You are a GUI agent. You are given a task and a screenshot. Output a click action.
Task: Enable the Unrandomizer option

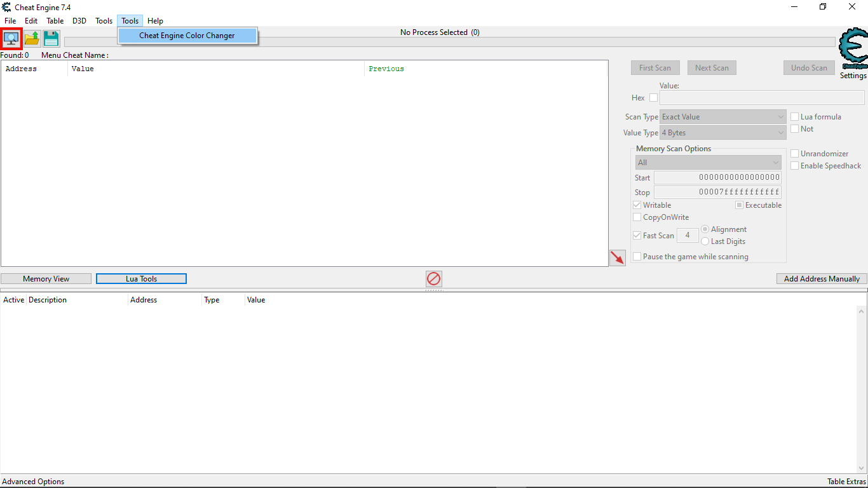(794, 153)
